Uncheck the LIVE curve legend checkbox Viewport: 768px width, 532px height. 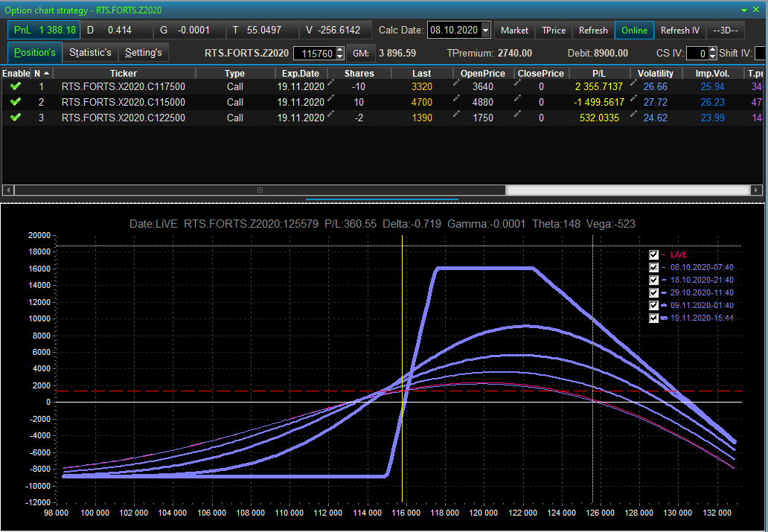(x=654, y=254)
